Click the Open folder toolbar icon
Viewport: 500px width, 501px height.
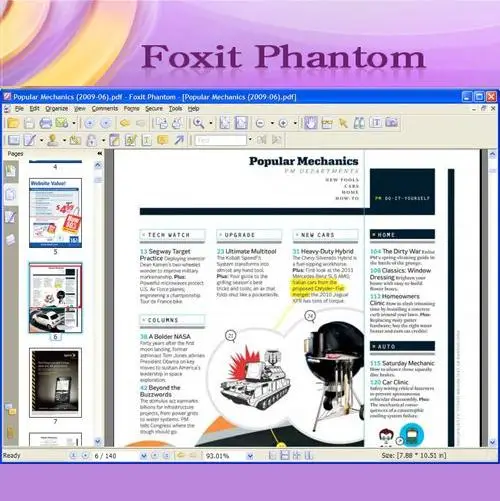tap(13, 123)
